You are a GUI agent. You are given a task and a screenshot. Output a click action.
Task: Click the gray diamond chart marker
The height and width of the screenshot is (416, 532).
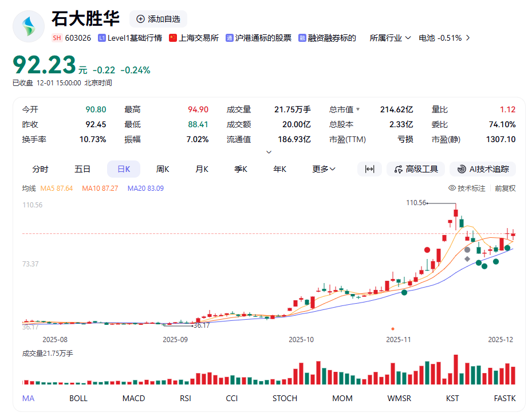pos(467,259)
